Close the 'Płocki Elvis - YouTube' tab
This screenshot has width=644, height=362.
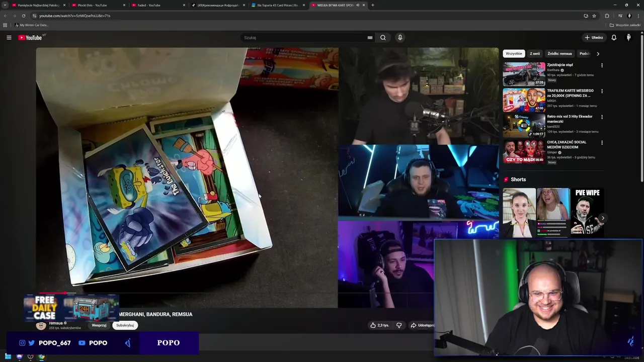(x=124, y=5)
